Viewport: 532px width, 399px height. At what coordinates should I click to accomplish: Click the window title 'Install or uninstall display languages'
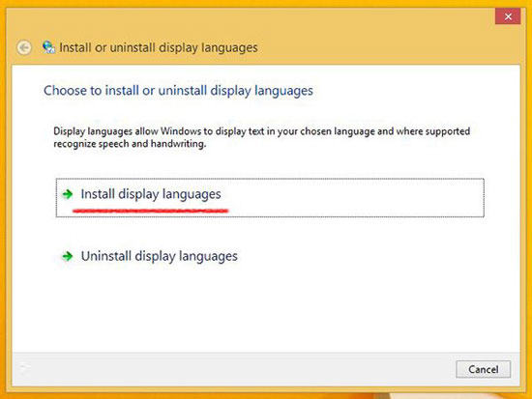coord(159,47)
